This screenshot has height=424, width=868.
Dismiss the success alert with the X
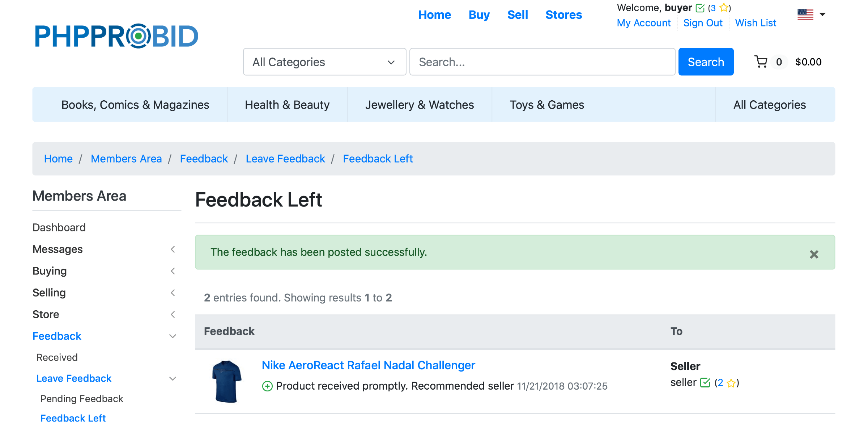814,255
